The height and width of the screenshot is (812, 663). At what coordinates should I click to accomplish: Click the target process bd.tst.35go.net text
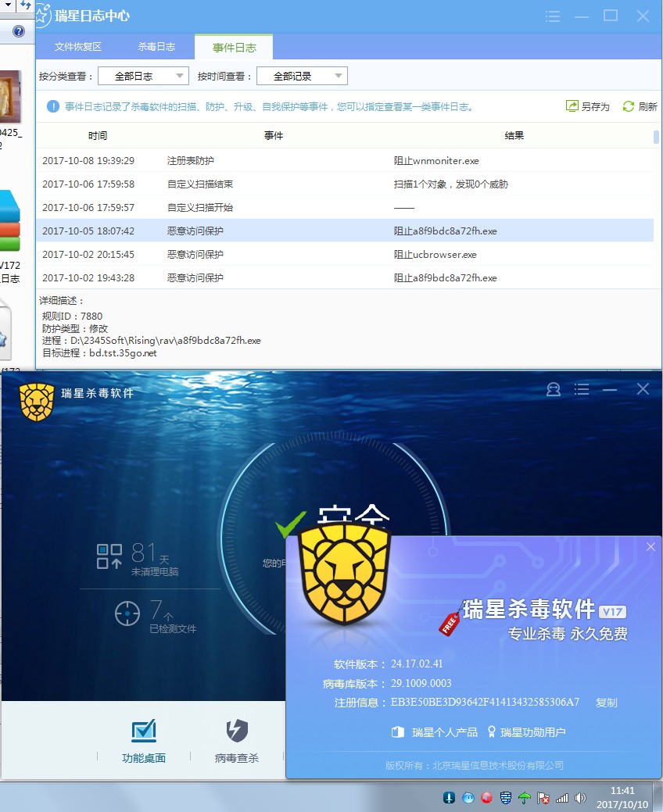coord(123,353)
